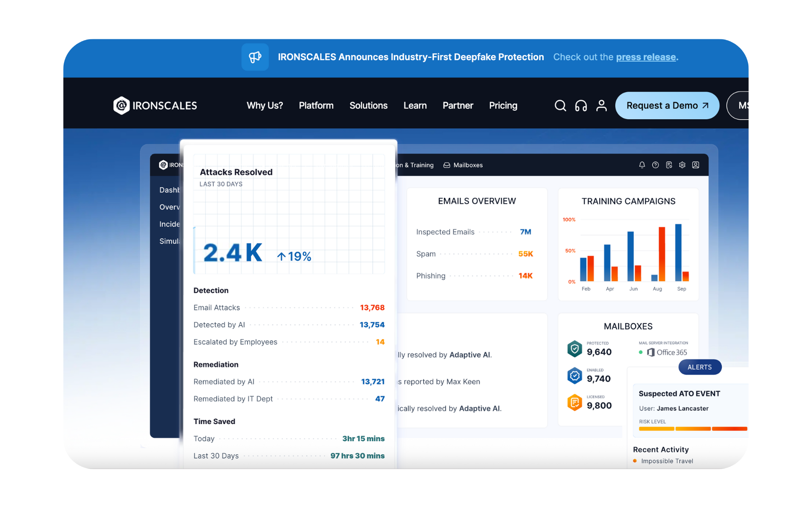Click Remediated by AI value 13,721
This screenshot has width=812, height=508.
point(373,382)
